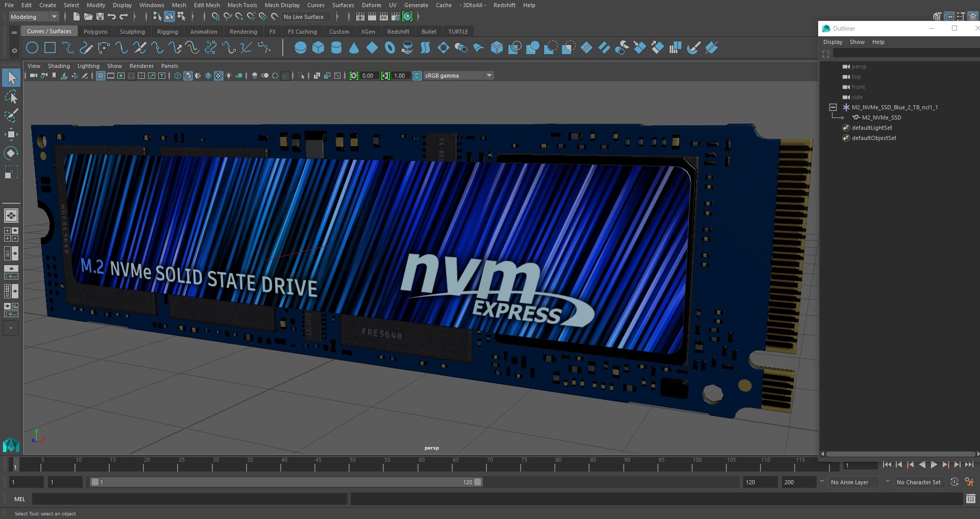Click the MEL command input field
980x519 pixels.
click(189, 499)
